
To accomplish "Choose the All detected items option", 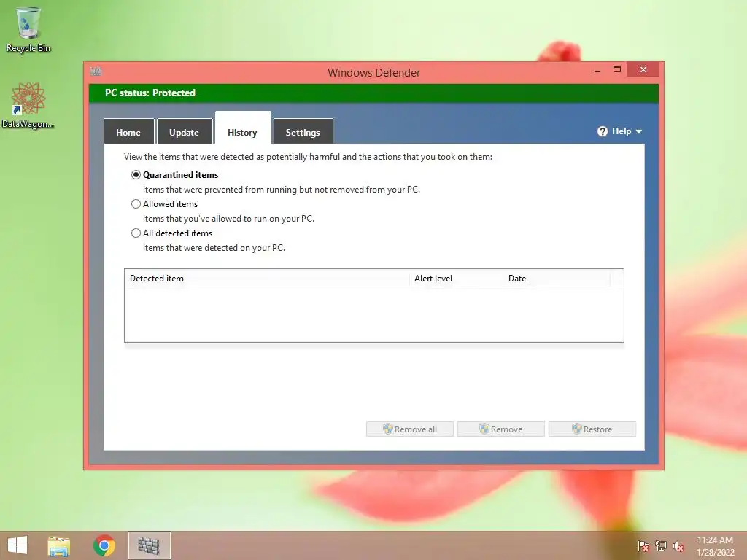I will (136, 233).
